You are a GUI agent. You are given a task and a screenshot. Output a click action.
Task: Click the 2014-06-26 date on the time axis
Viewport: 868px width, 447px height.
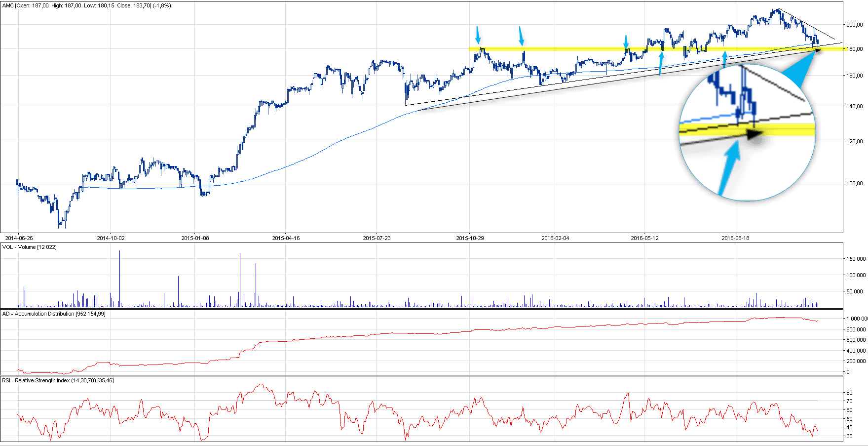coord(19,238)
